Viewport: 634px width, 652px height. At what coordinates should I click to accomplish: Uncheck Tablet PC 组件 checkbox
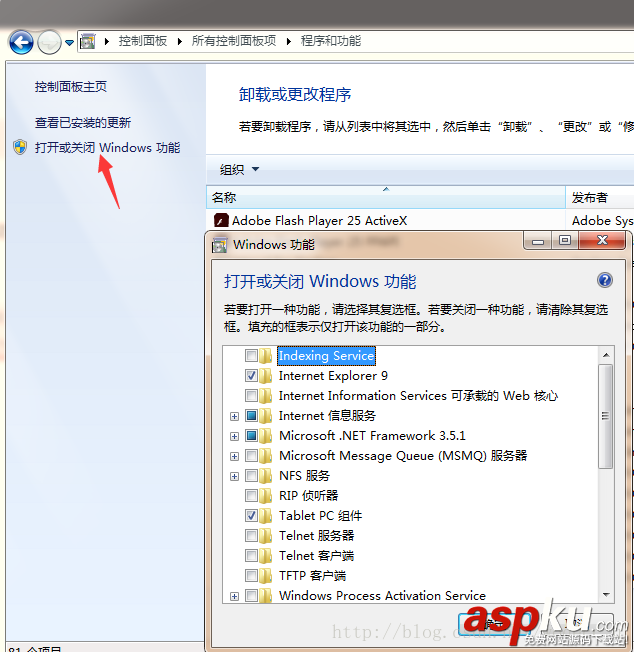coord(251,516)
